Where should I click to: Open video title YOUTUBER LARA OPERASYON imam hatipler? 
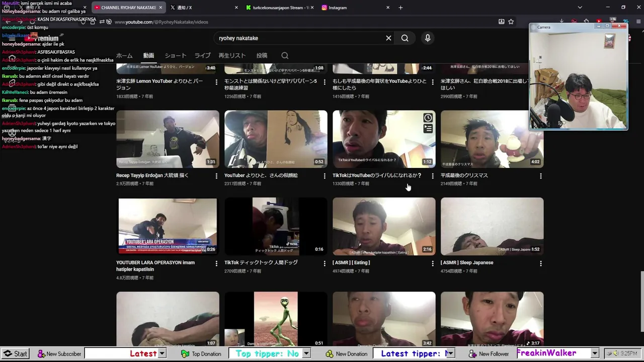155,266
